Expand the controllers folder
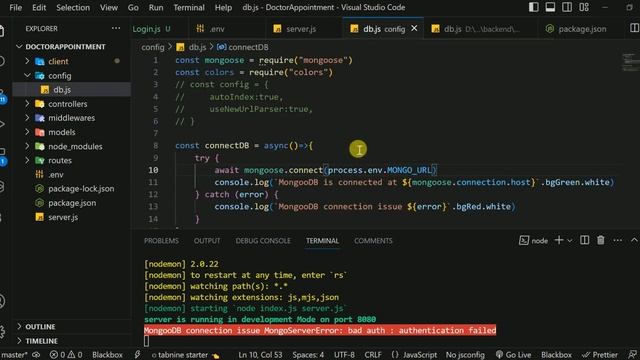 (68, 104)
